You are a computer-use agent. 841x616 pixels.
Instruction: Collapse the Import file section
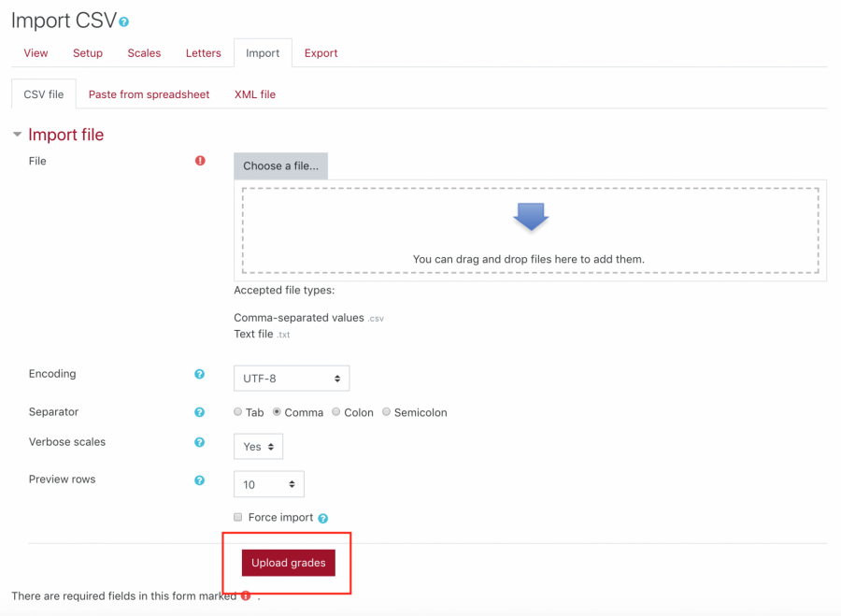tap(17, 135)
